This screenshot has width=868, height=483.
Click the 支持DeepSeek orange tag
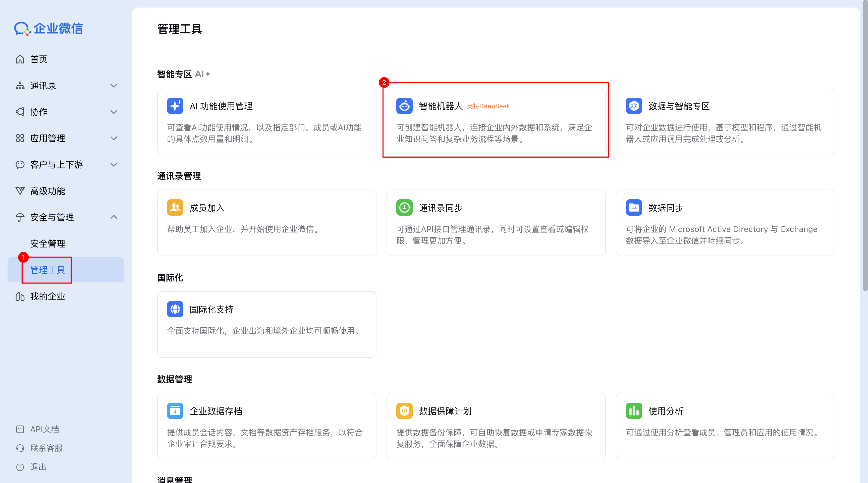(x=488, y=106)
